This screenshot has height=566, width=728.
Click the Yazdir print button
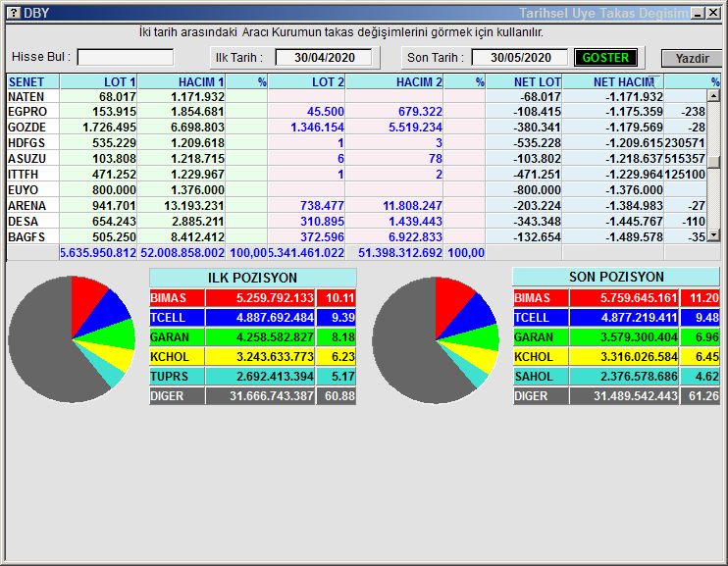click(x=692, y=59)
